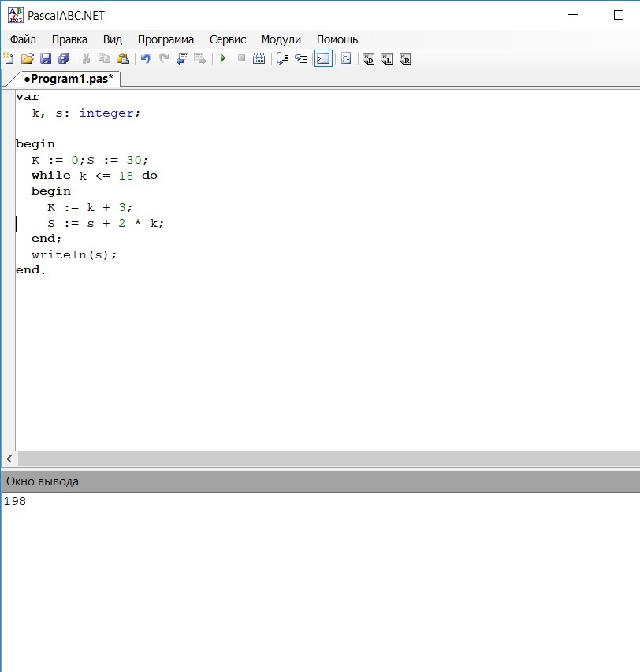Click the Format Code icon
The image size is (640, 672).
click(346, 58)
